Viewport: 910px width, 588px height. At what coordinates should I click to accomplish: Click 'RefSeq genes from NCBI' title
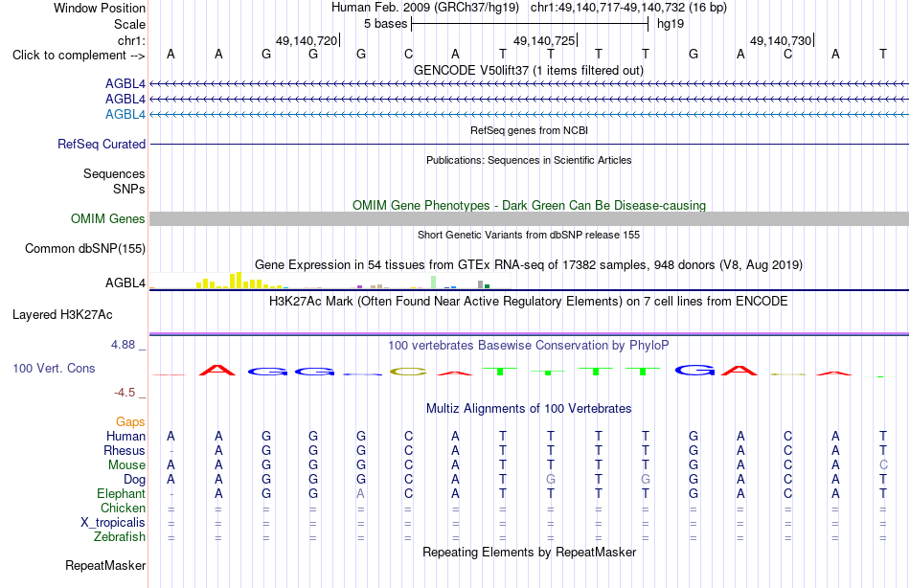coord(529,130)
